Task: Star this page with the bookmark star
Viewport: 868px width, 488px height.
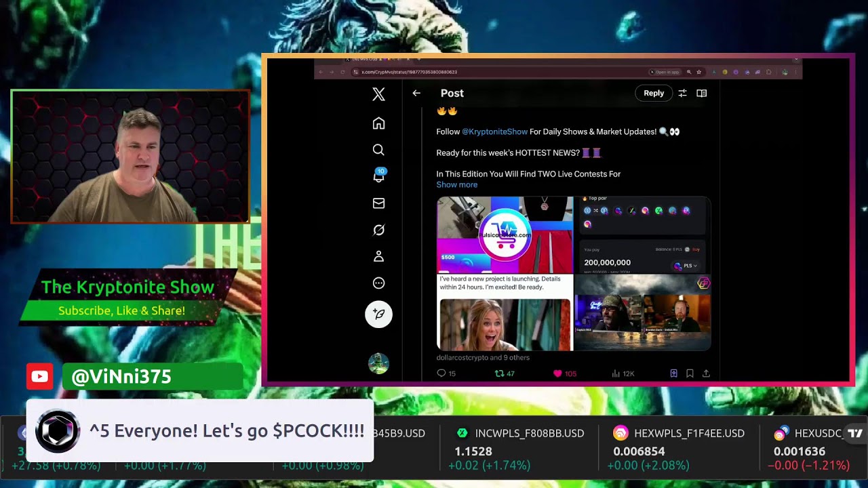Action: pyautogui.click(x=699, y=72)
